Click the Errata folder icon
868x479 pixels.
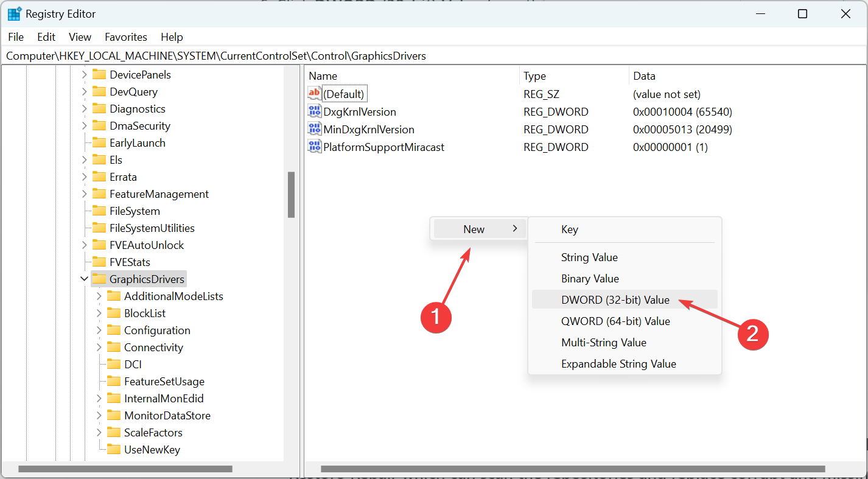(99, 177)
